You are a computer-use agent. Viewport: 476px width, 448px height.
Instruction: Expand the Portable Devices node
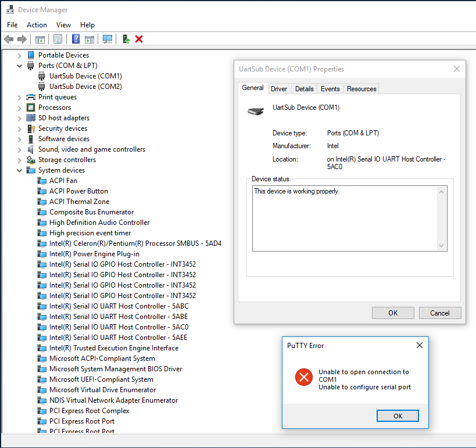(19, 56)
